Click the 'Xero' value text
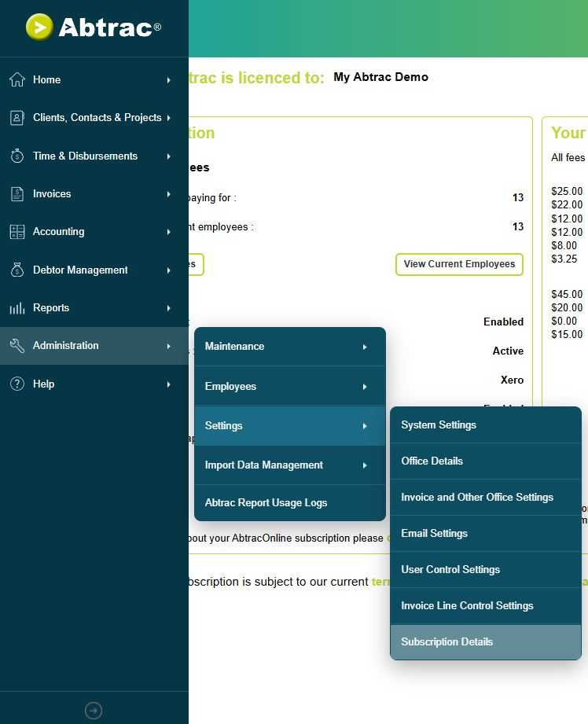The width and height of the screenshot is (588, 724). [513, 380]
